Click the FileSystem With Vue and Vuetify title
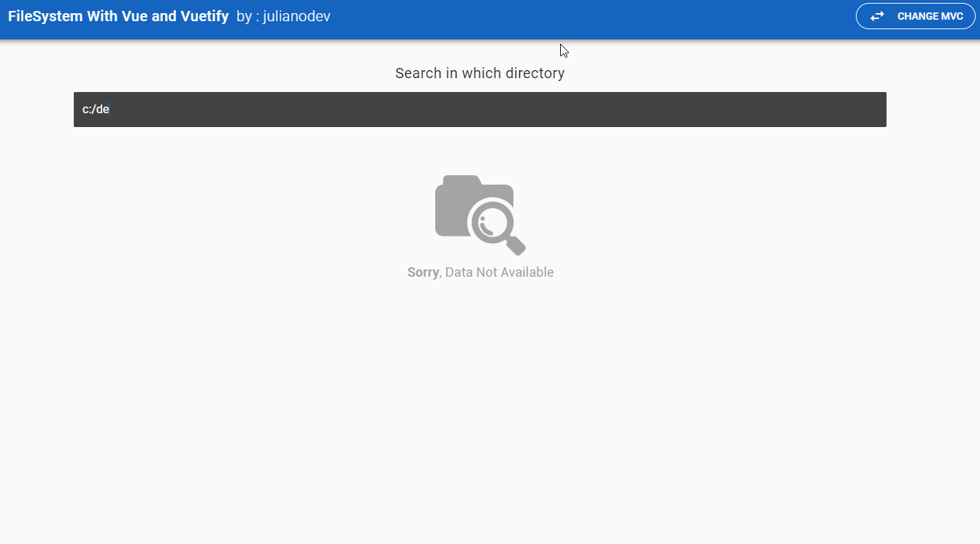The image size is (980, 544). 118,15
